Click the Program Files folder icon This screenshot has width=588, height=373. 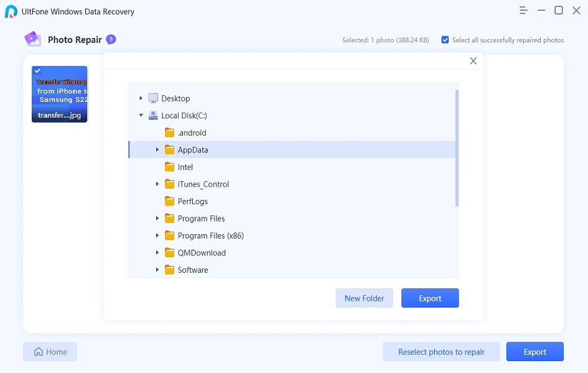169,219
